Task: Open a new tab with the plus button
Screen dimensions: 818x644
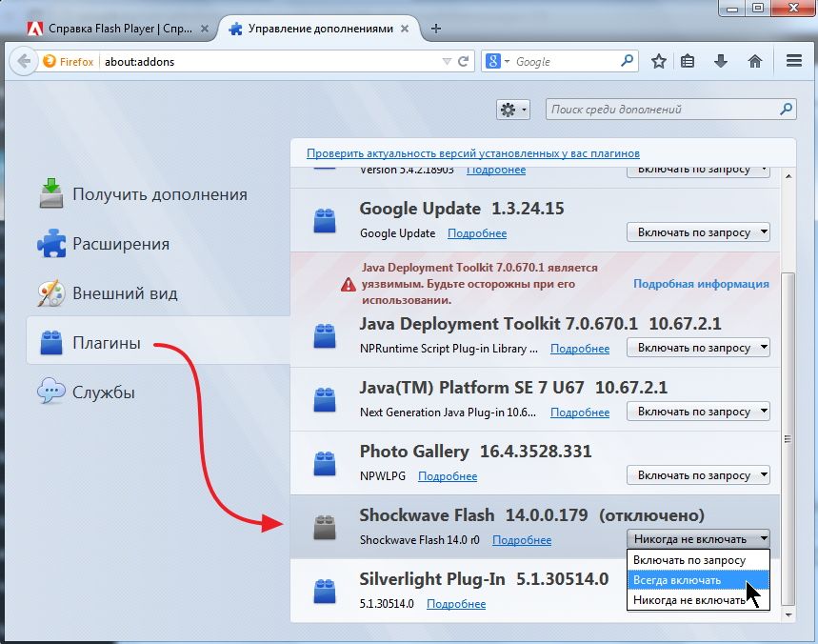Action: pos(436,29)
